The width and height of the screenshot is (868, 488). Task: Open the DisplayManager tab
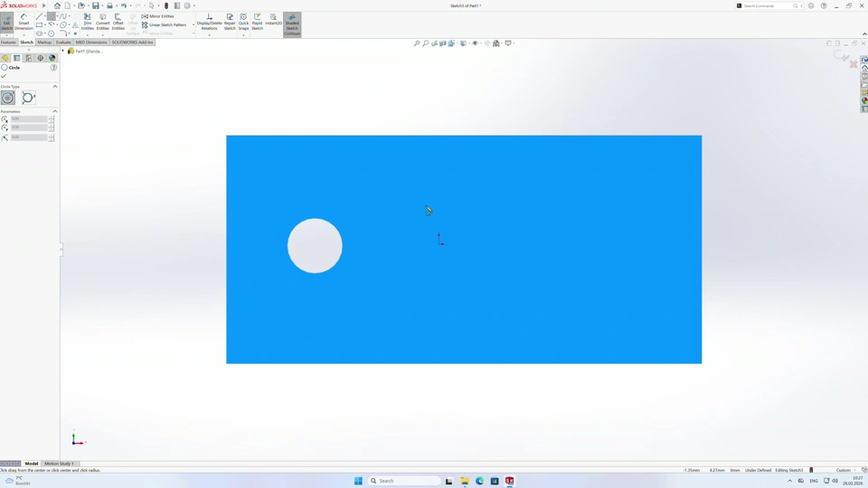pos(52,58)
